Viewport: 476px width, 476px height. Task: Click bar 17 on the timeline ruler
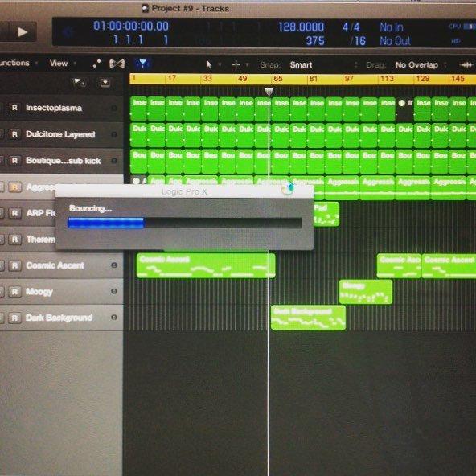172,78
